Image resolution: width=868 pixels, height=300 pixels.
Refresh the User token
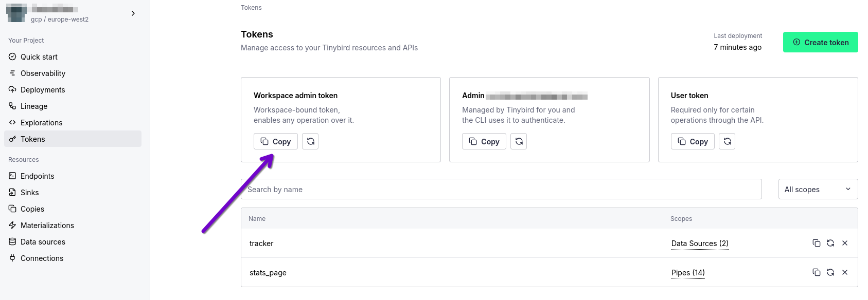pyautogui.click(x=727, y=141)
